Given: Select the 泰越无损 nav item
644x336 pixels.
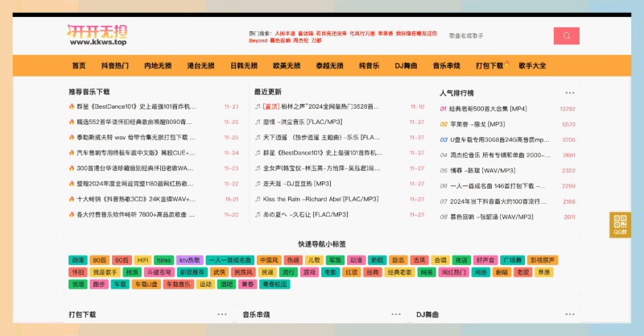Looking at the screenshot, I should pyautogui.click(x=329, y=66).
